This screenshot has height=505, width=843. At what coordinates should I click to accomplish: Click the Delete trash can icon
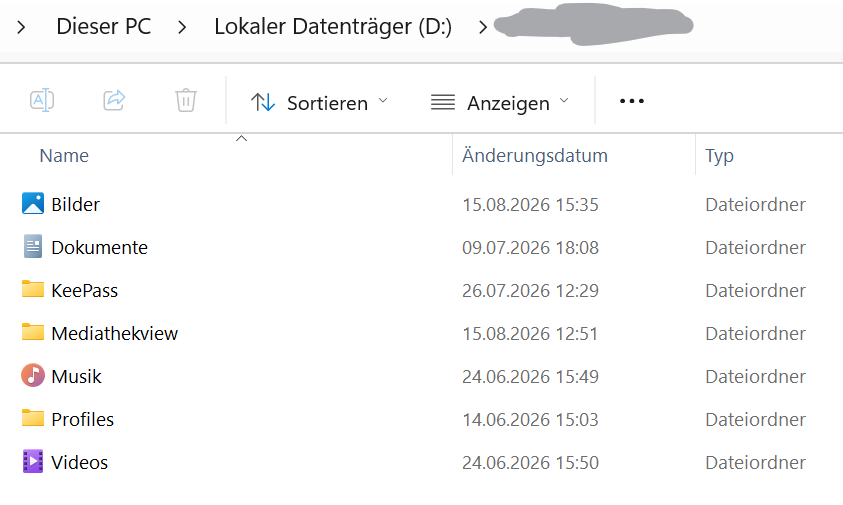[x=186, y=100]
